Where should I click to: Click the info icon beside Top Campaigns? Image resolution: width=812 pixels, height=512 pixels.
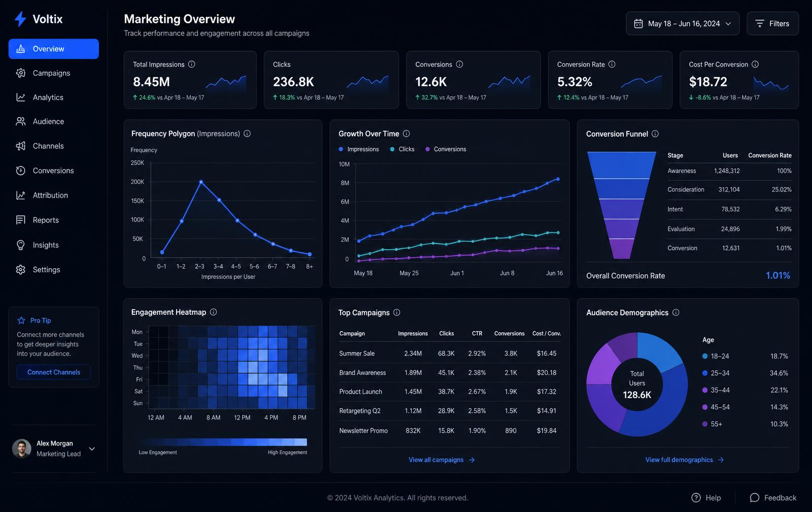coord(397,312)
